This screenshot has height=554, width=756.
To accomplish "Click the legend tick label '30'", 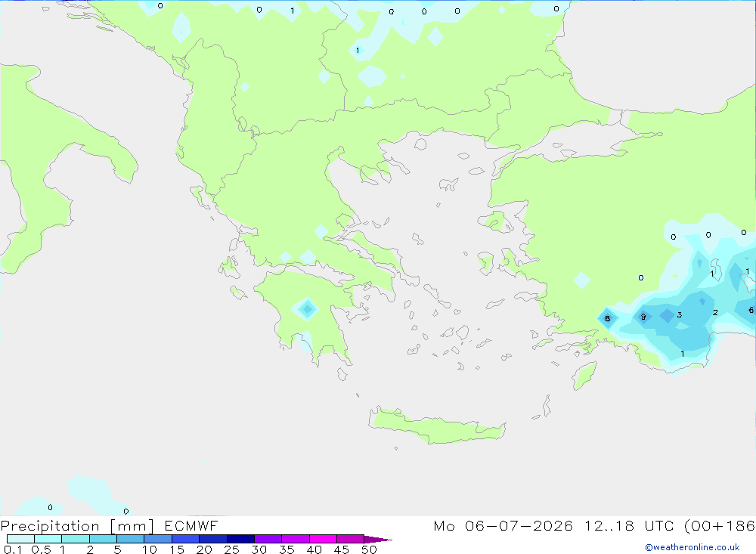I will click(x=259, y=549).
